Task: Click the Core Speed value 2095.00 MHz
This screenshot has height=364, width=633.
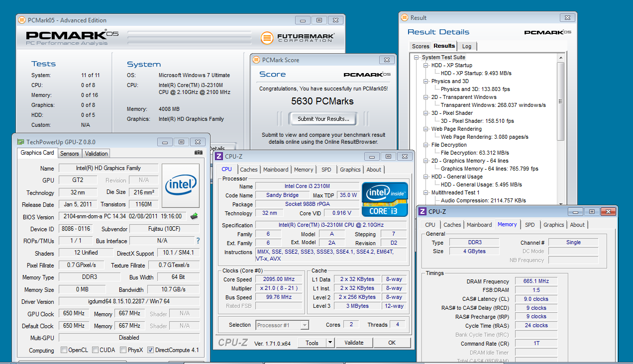Action: point(280,279)
